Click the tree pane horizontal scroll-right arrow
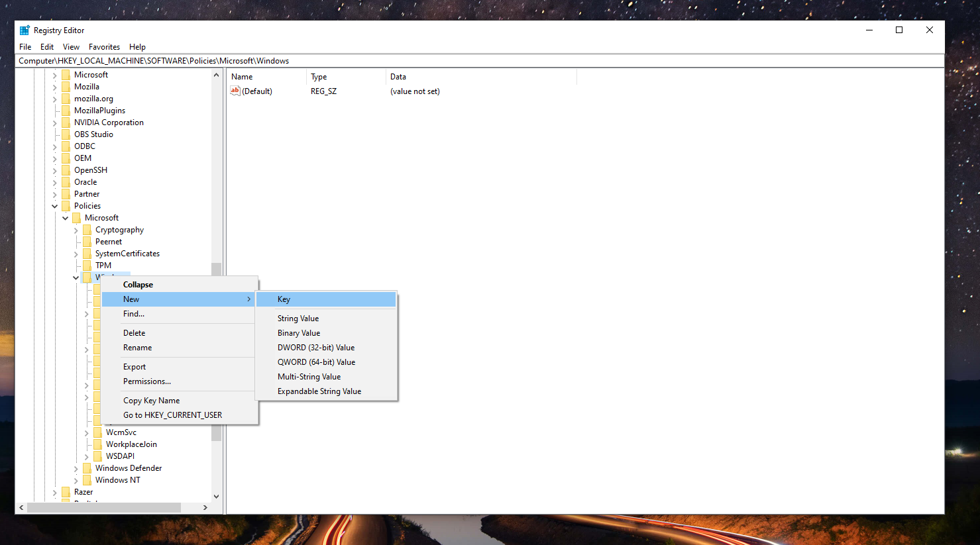 click(x=205, y=508)
